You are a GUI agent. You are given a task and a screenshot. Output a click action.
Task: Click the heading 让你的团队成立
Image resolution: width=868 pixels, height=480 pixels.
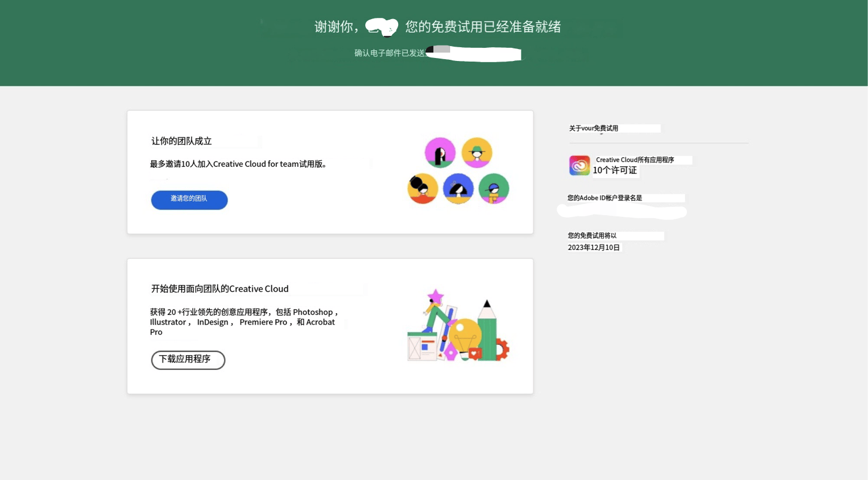[181, 141]
